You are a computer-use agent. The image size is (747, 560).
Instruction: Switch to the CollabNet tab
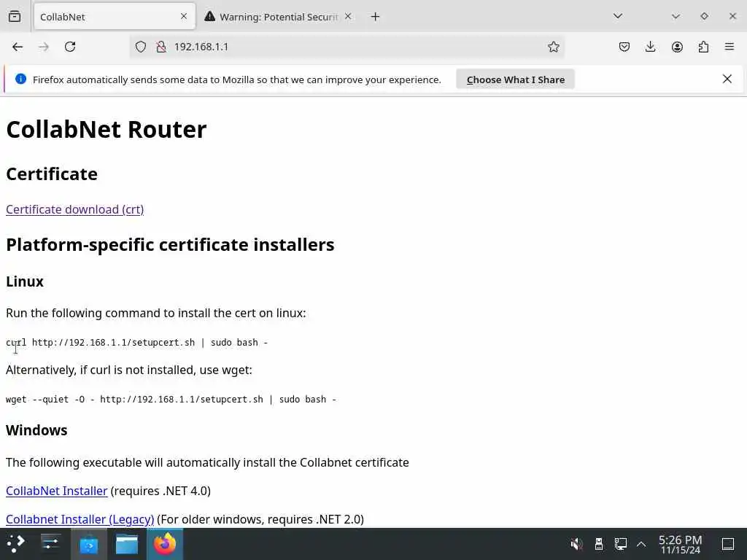115,17
